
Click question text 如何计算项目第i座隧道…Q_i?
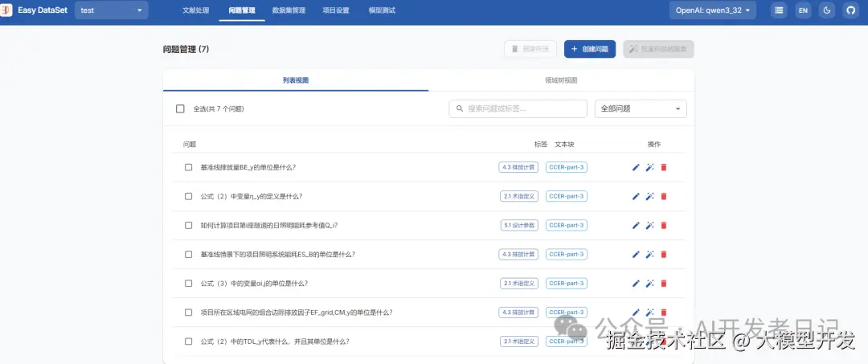[269, 225]
